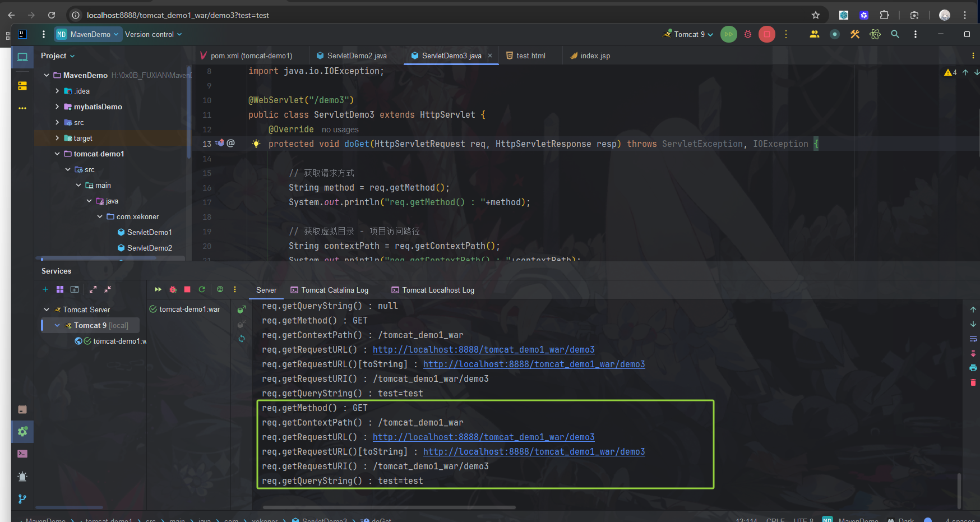
Task: Open Search Everywhere with the magnifier
Action: pos(895,34)
